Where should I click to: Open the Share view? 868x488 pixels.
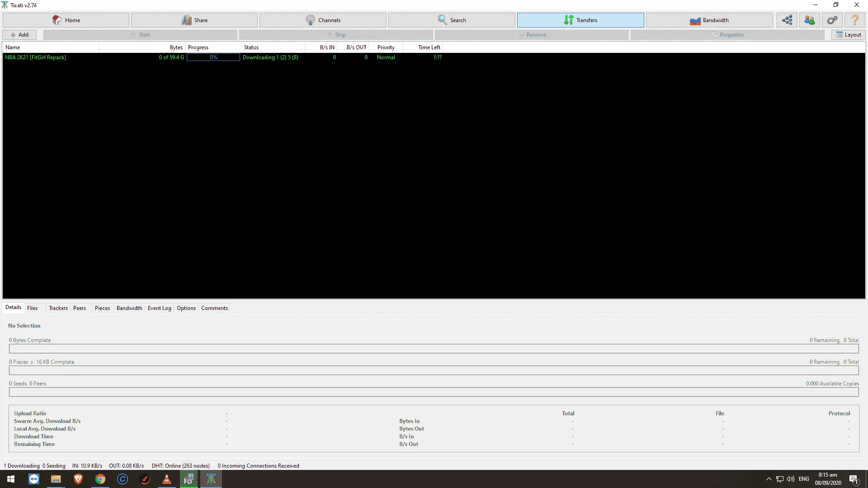click(x=194, y=20)
